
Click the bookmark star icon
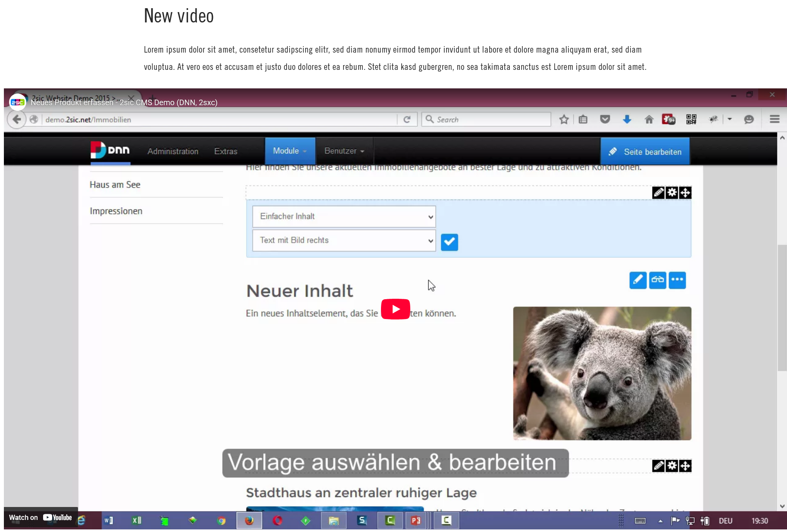click(564, 119)
